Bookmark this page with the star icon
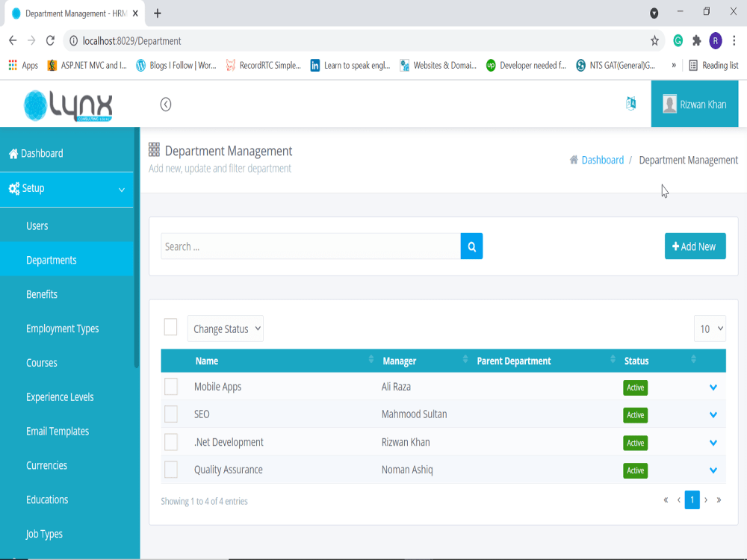This screenshot has width=747, height=560. coord(654,41)
